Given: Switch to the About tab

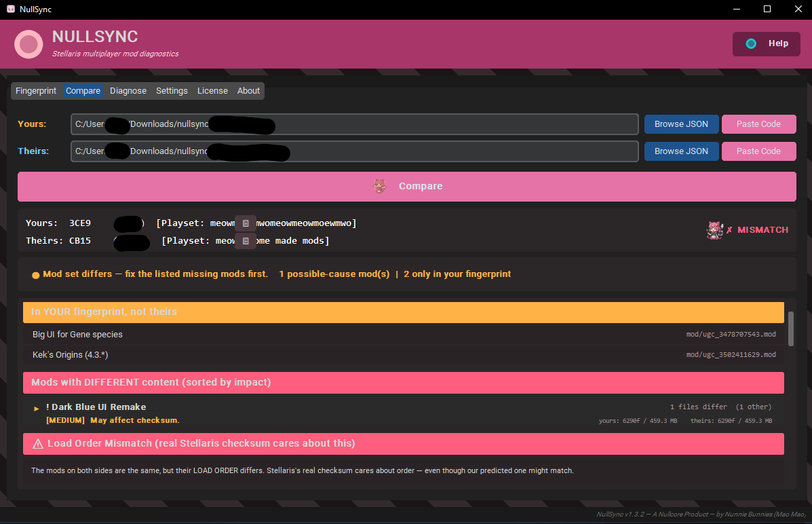Looking at the screenshot, I should pos(248,91).
